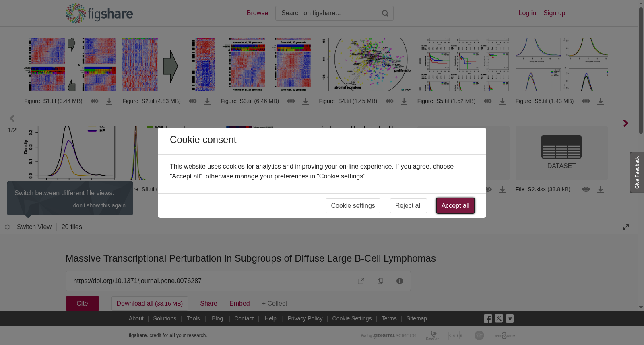The height and width of the screenshot is (345, 644).
Task: Open DOI link in new window icon
Action: (x=361, y=281)
